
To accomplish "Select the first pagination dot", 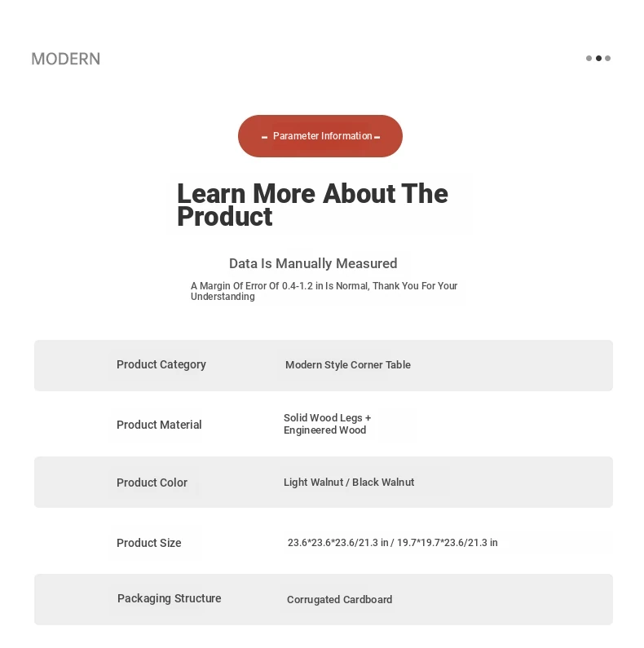I will pyautogui.click(x=589, y=58).
